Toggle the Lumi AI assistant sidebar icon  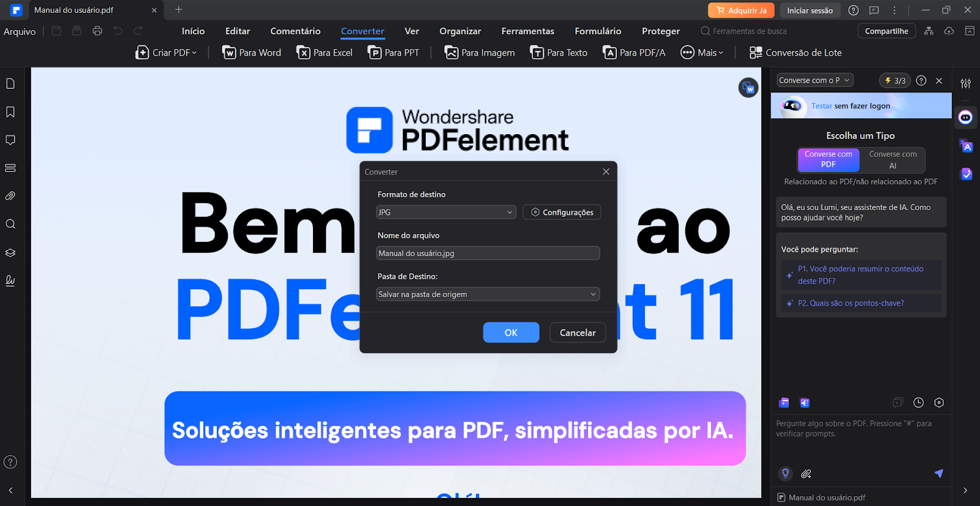click(966, 117)
